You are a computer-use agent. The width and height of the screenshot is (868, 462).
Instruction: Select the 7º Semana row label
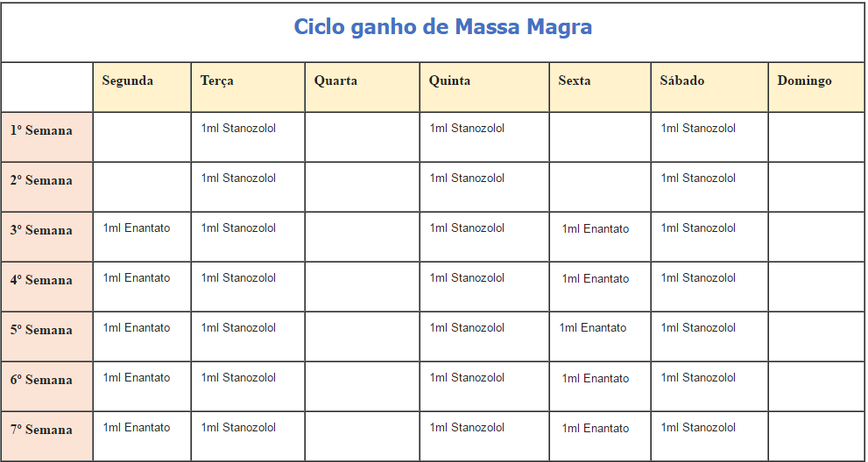pos(41,430)
